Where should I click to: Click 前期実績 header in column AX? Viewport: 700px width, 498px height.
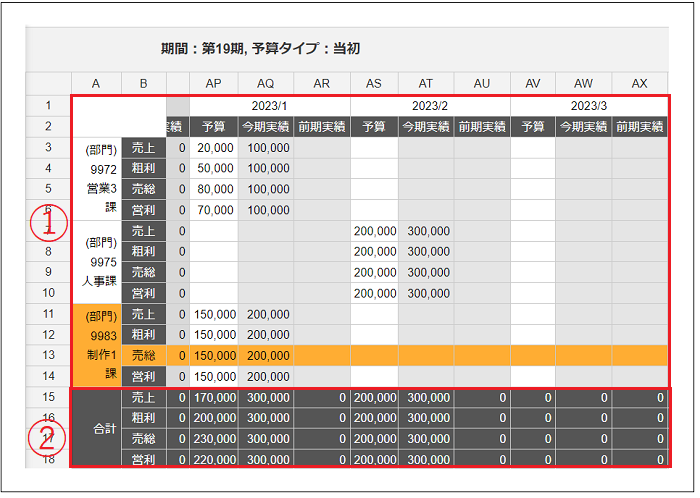point(640,127)
